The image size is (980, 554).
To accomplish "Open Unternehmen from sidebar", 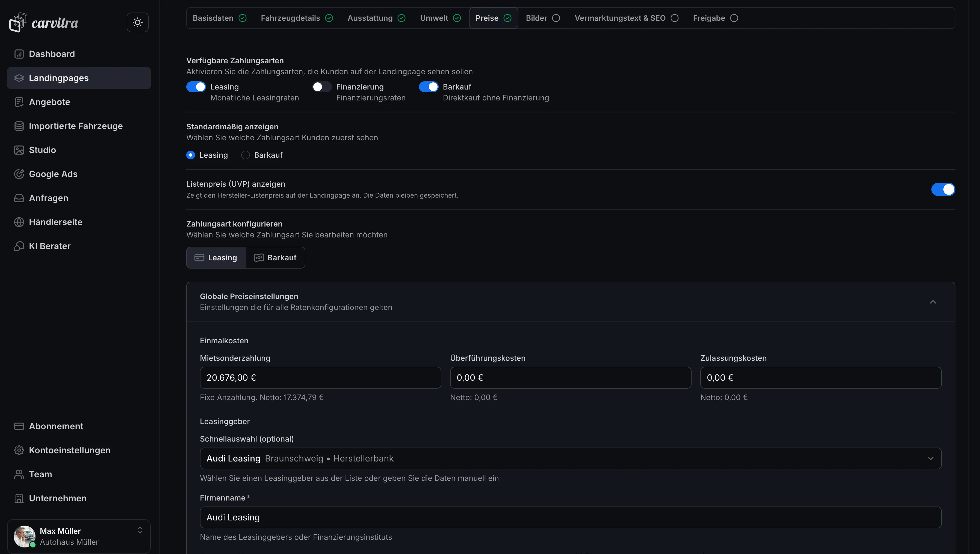I will tap(79, 498).
